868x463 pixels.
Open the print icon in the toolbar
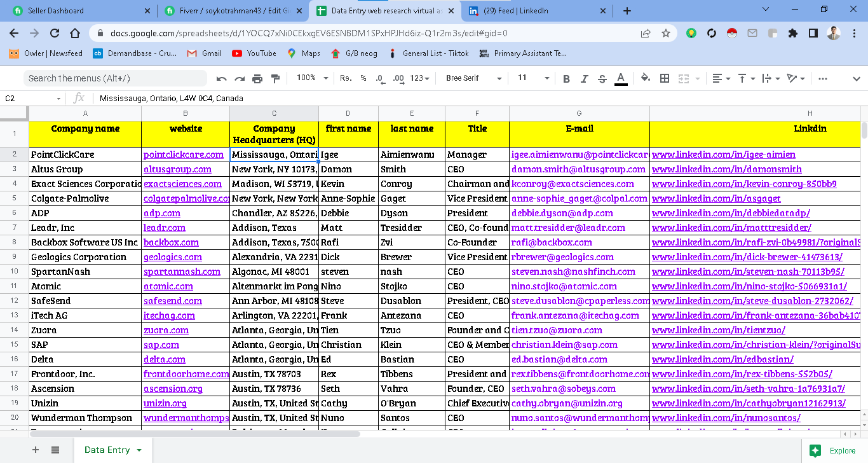(257, 78)
